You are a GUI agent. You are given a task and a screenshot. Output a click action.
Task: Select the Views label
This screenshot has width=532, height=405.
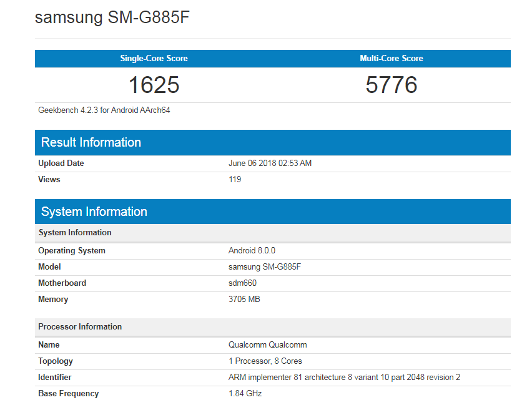(49, 180)
